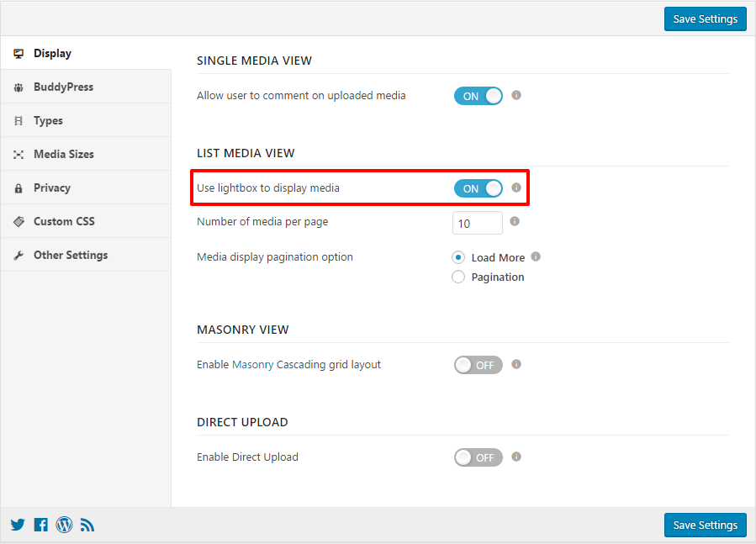The height and width of the screenshot is (544, 756).
Task: Switch to the Privacy tab
Action: [x=52, y=187]
